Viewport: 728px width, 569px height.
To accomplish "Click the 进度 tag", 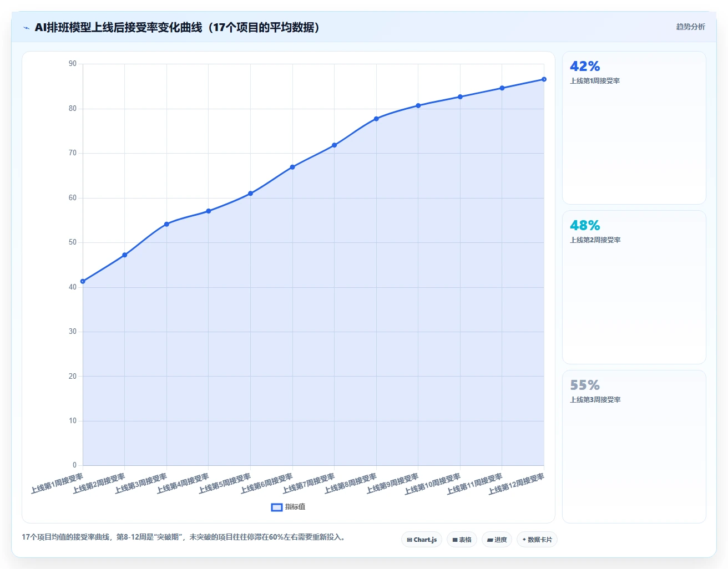I will (x=497, y=540).
